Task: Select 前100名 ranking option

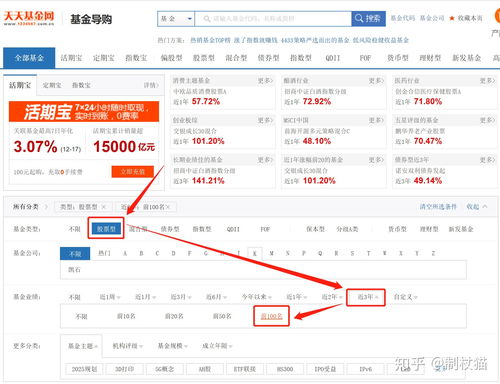Action: [271, 316]
